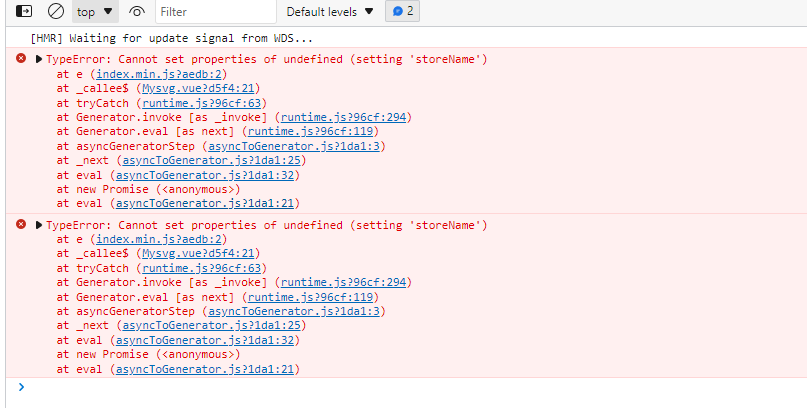The image size is (807, 408).
Task: Click the console prompt chevron
Action: coord(21,387)
